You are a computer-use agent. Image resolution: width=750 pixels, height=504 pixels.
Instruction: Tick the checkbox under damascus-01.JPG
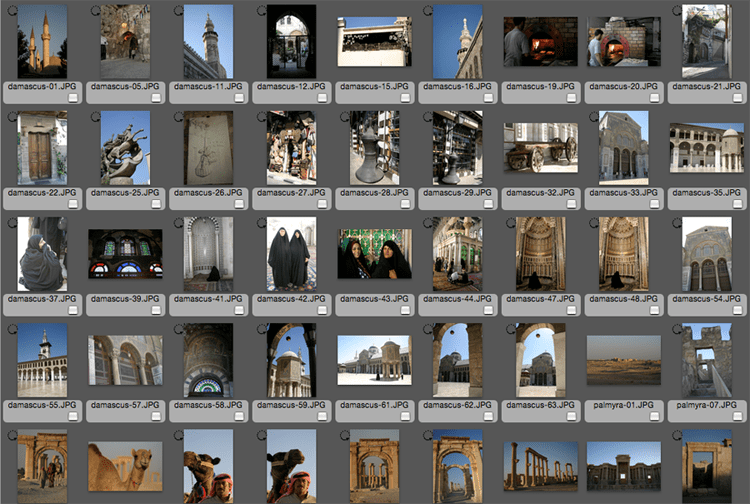[72, 98]
